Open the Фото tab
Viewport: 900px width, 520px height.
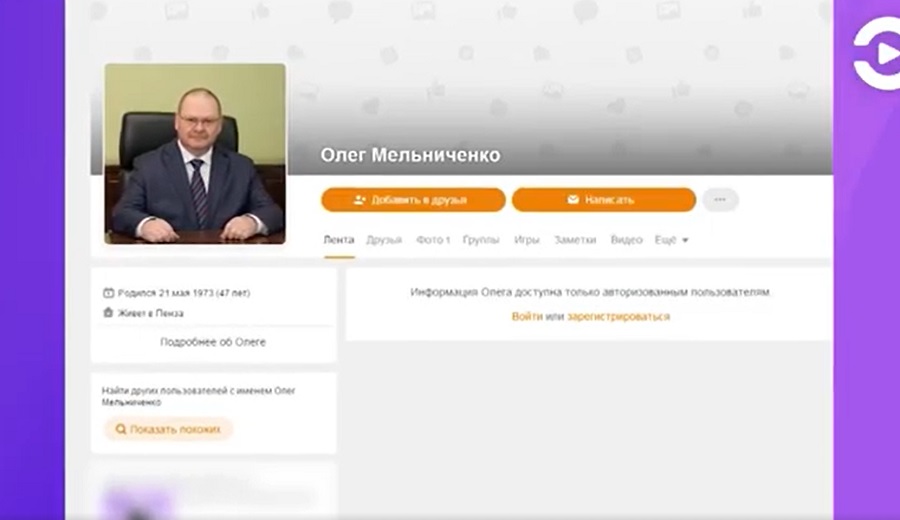pyautogui.click(x=433, y=240)
